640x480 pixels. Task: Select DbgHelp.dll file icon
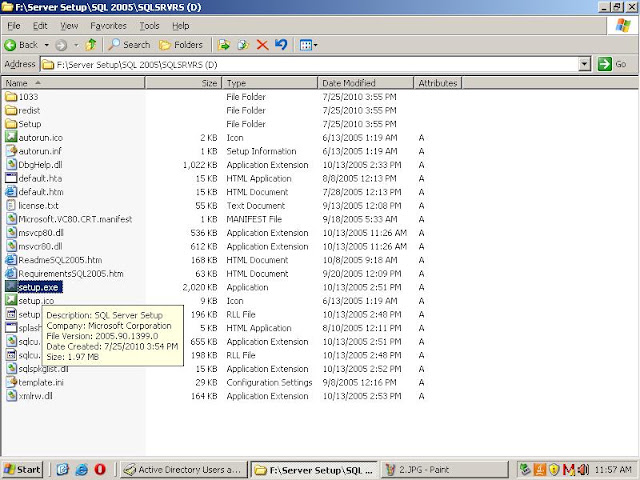tap(11, 164)
